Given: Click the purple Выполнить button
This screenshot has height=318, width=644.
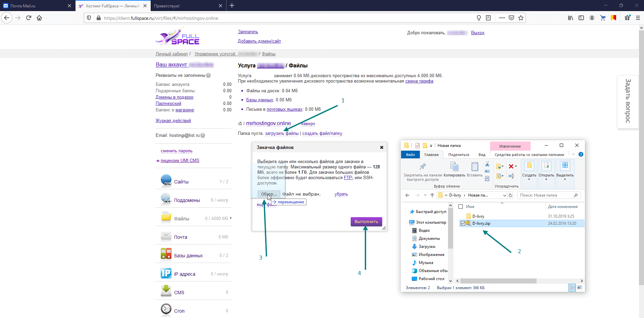Looking at the screenshot, I should point(366,222).
